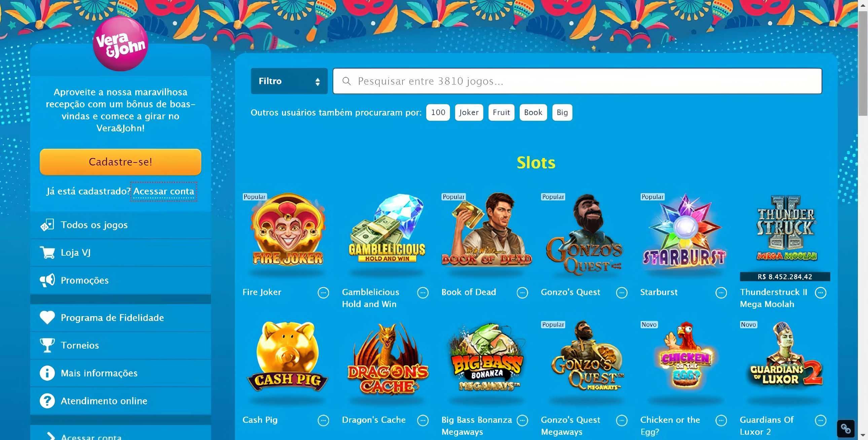Open the Gonzo's Quest game thumbnail
Image resolution: width=868 pixels, height=440 pixels.
click(585, 234)
